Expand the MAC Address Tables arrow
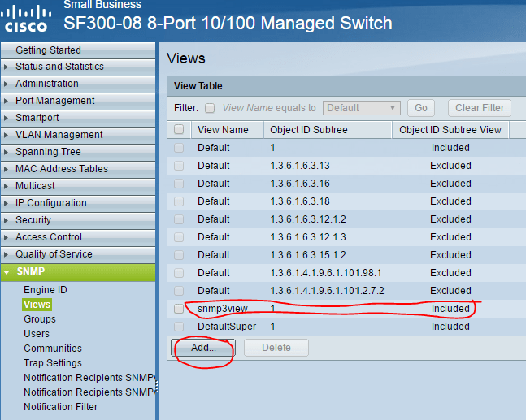526x420 pixels. 6,169
